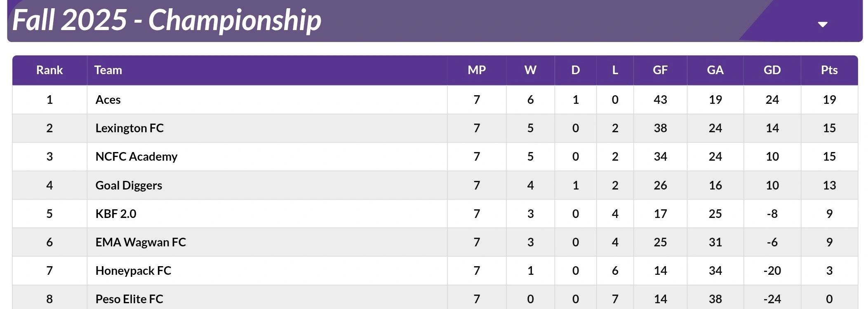Collapse the Fall 2025 Championship dropdown arrow
Image resolution: width=868 pixels, height=309 pixels.
(x=822, y=25)
